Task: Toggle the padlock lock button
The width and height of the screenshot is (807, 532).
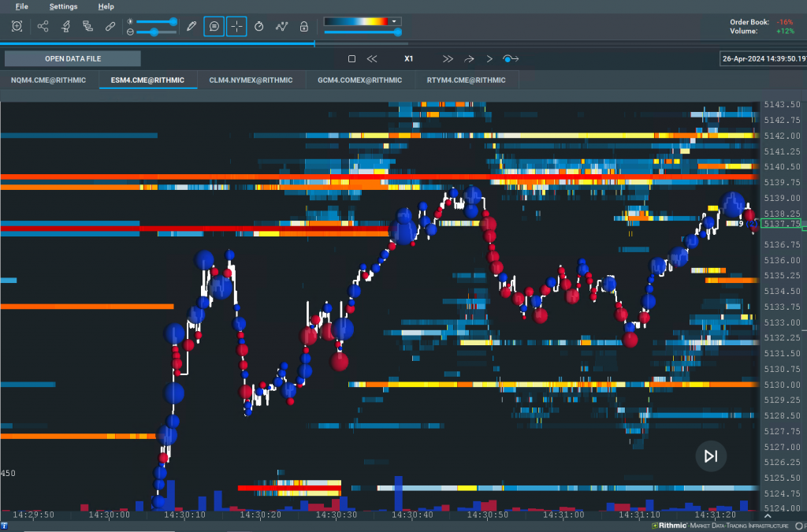Action: click(x=303, y=26)
